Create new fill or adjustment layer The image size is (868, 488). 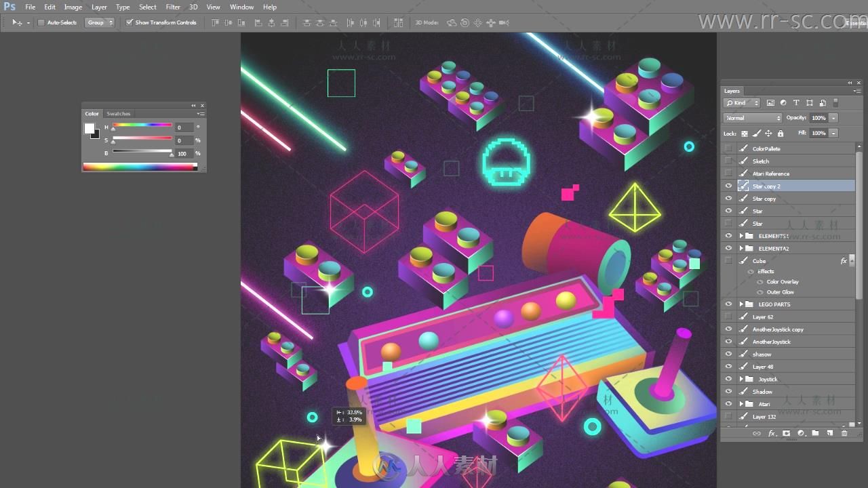pos(801,434)
